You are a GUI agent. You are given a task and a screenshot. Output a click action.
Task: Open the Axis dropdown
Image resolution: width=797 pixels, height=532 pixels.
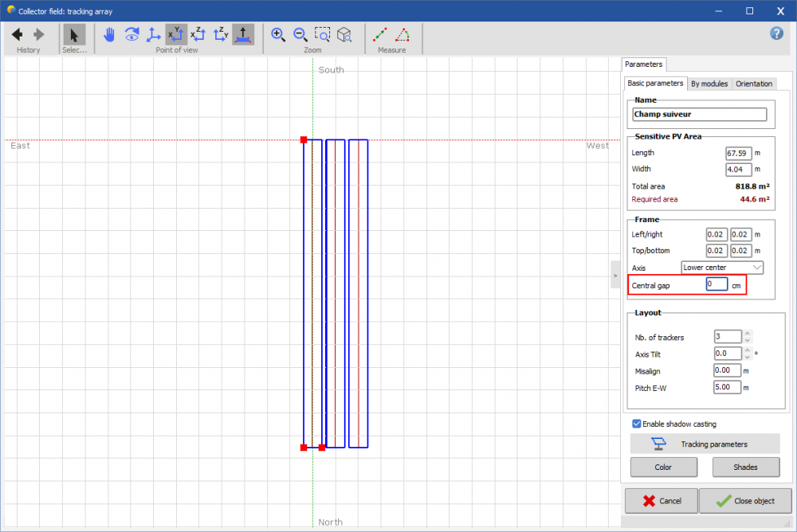pyautogui.click(x=722, y=268)
